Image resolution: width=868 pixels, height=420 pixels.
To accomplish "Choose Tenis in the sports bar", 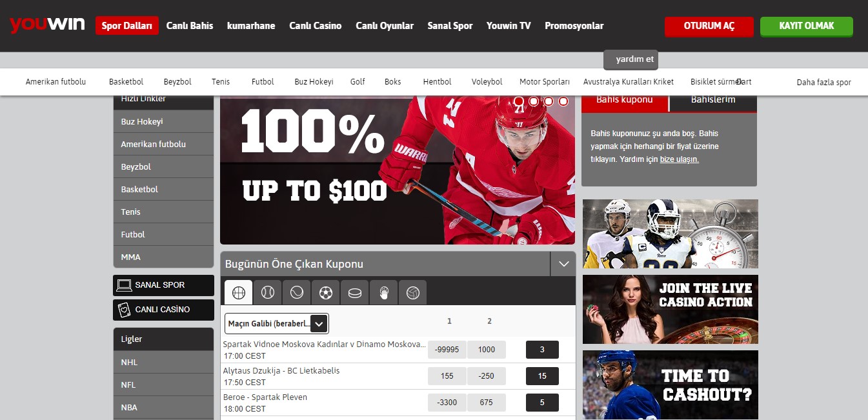I will pyautogui.click(x=221, y=82).
